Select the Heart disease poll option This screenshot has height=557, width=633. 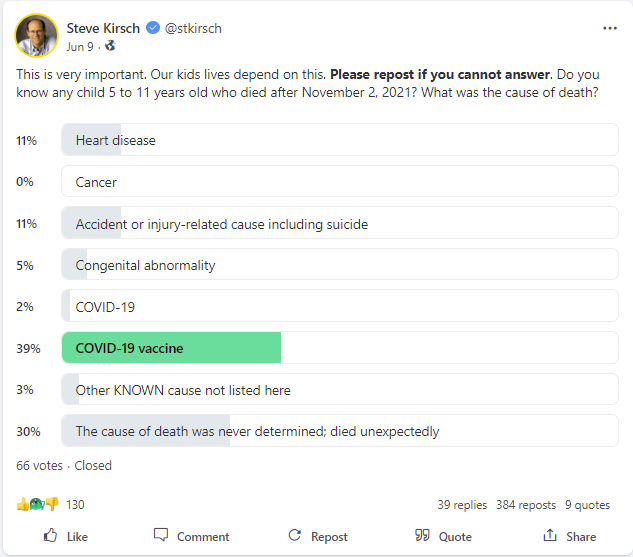340,140
